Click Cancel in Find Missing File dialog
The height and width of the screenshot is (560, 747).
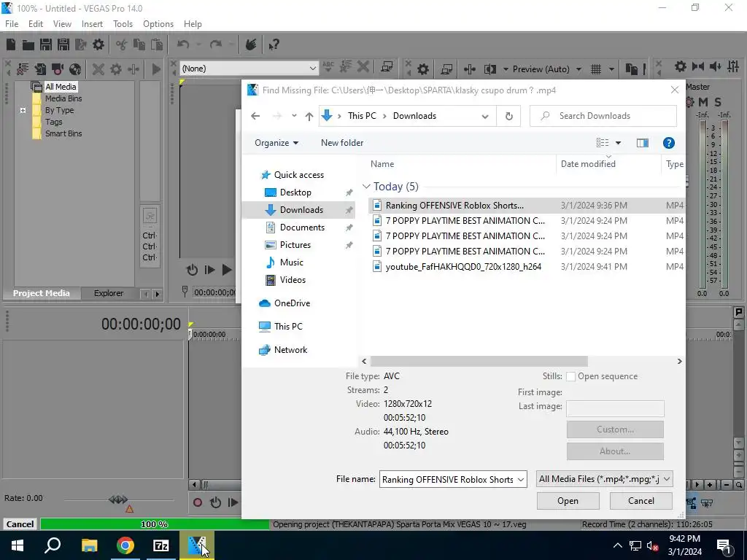[640, 501]
